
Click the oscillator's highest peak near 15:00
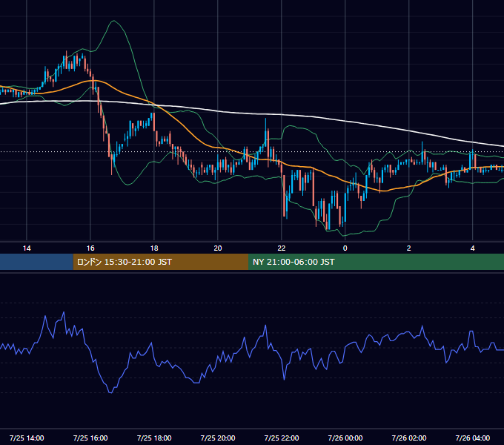64,312
